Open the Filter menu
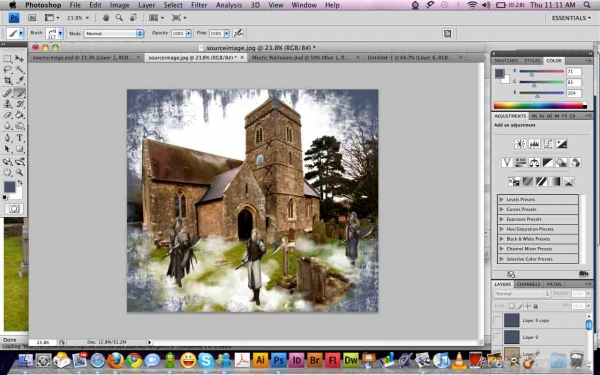 coord(199,5)
